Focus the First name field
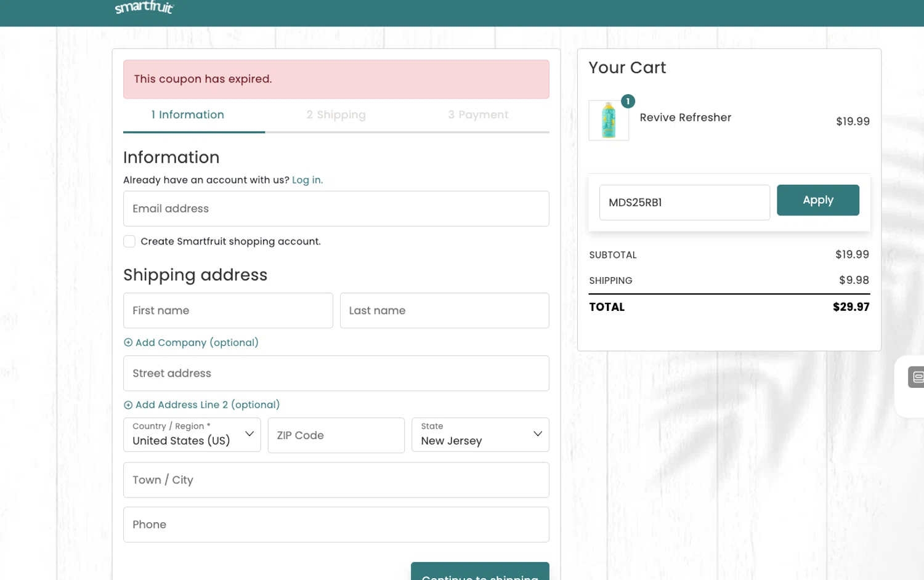Viewport: 924px width, 580px height. pos(228,310)
